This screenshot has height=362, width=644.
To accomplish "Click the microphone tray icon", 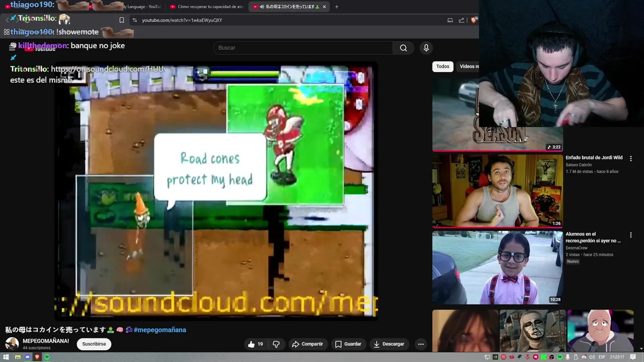I will [568, 357].
